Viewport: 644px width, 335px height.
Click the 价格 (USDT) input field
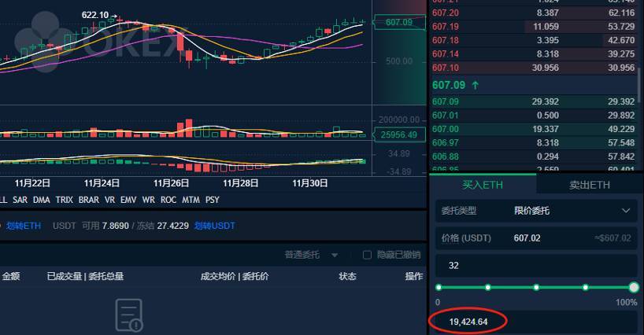click(x=536, y=237)
